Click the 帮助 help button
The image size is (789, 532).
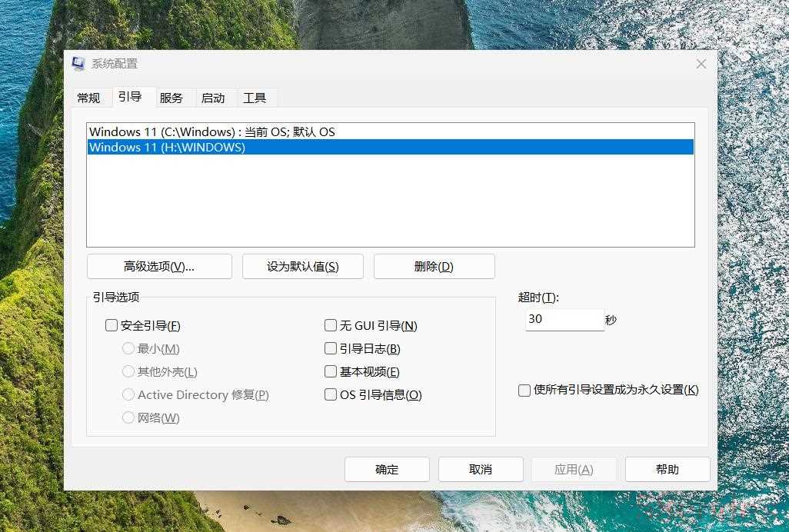click(667, 470)
